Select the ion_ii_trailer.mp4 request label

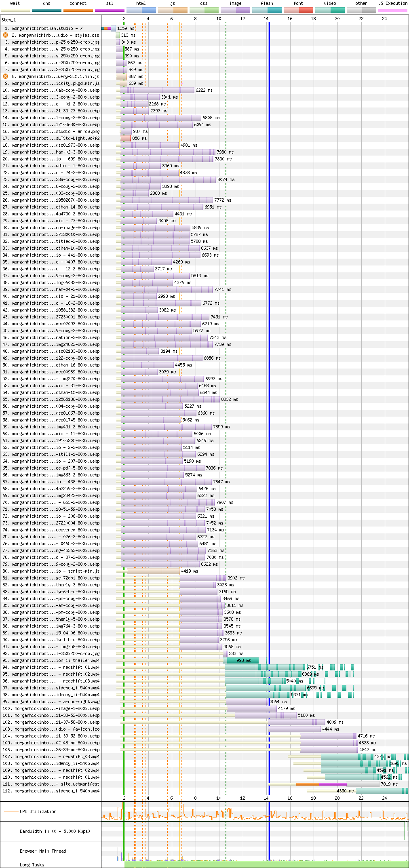point(51,661)
